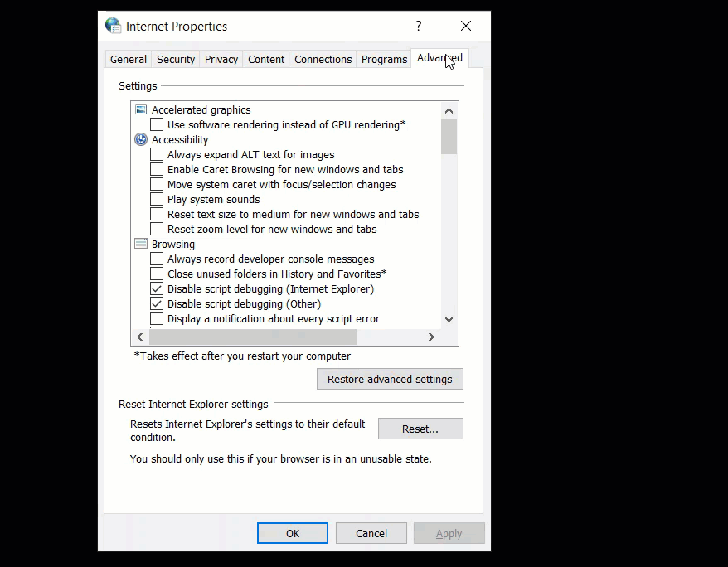
Task: Open the Connections tab
Action: tap(323, 59)
